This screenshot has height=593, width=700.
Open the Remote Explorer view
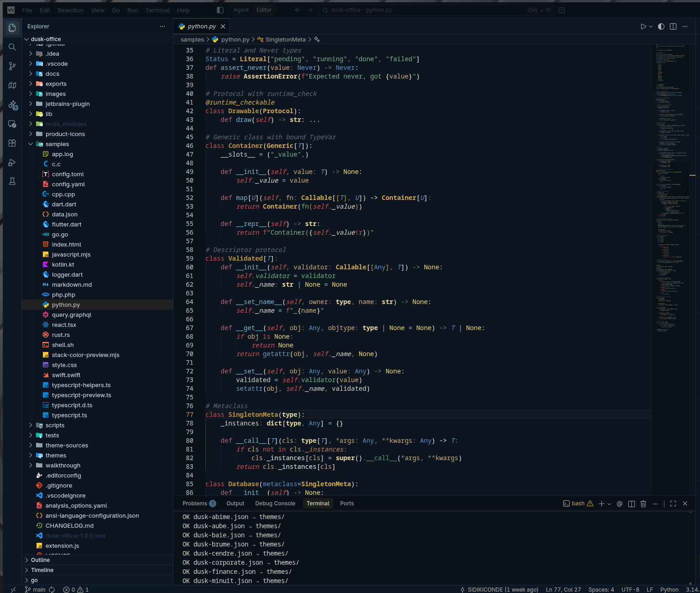(12, 124)
